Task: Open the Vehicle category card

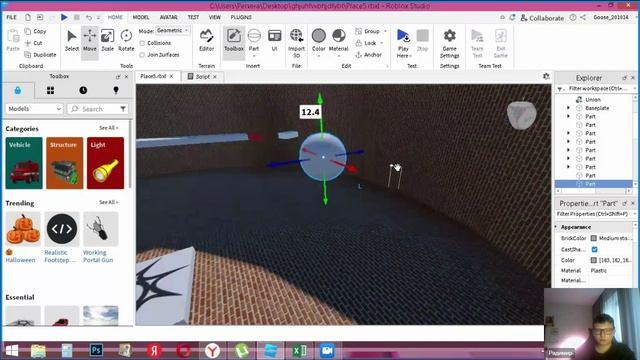Action: click(24, 163)
